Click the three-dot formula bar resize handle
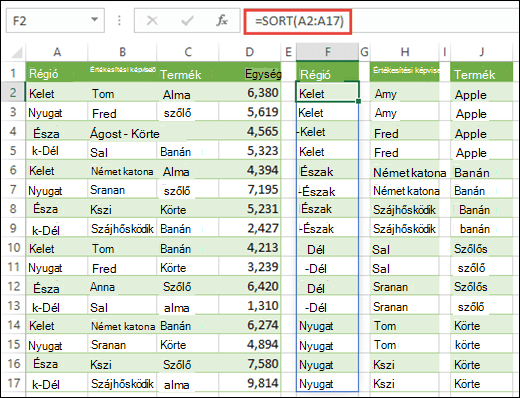 click(x=119, y=21)
